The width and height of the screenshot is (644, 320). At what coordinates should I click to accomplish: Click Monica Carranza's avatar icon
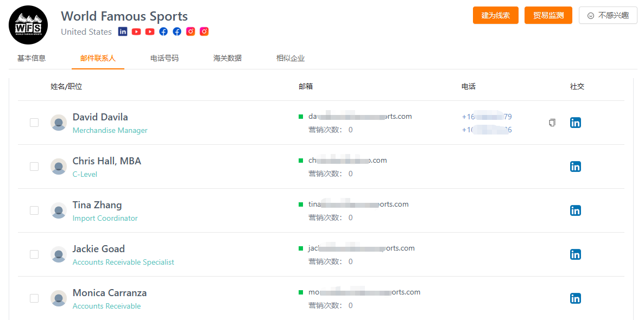tap(59, 298)
